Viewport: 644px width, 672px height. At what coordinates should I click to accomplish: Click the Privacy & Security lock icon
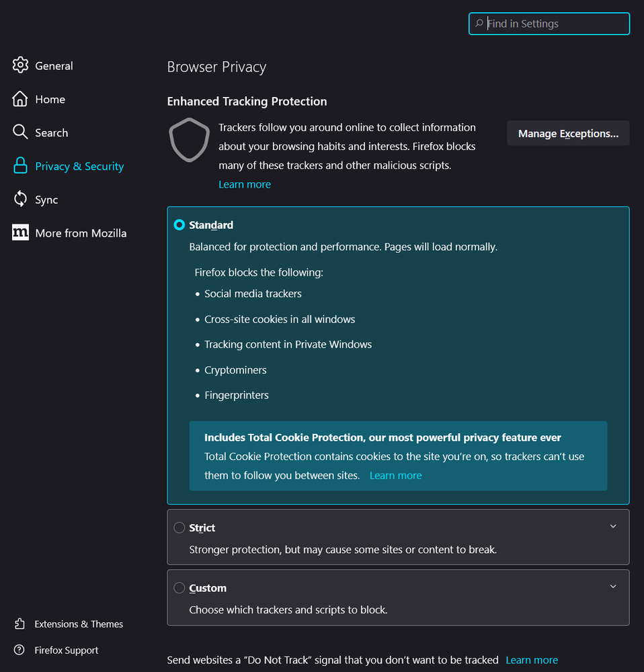pyautogui.click(x=20, y=165)
